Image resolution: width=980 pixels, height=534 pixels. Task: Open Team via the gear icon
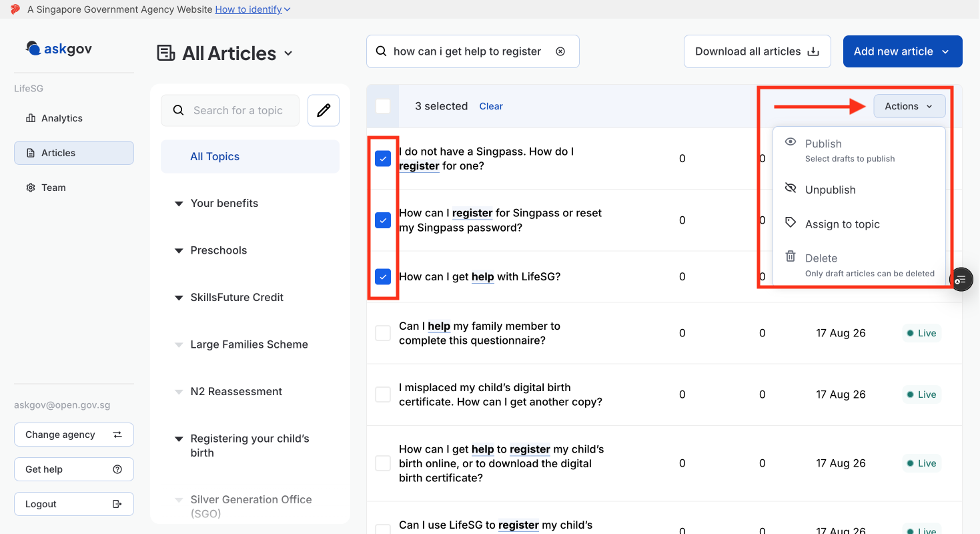31,188
